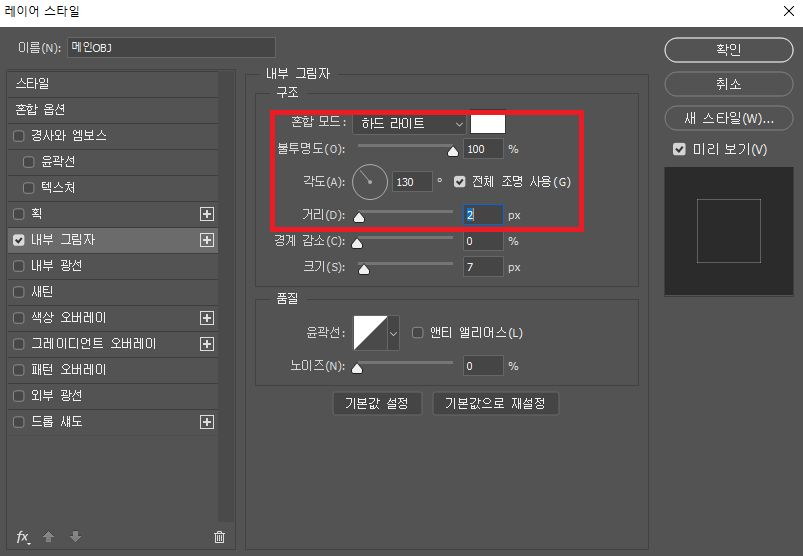
Task: Click the 확인 button
Action: (729, 50)
